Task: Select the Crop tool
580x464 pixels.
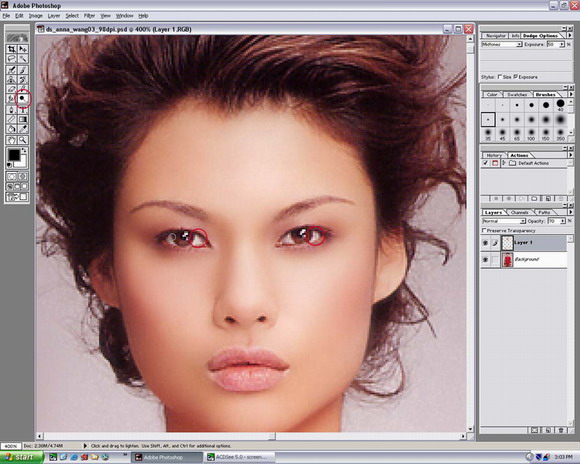Action: [x=12, y=48]
